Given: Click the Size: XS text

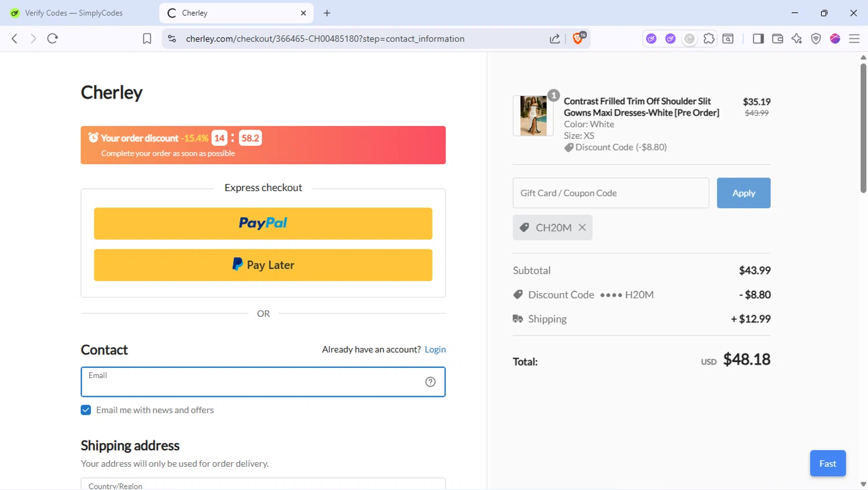Looking at the screenshot, I should pyautogui.click(x=579, y=135).
